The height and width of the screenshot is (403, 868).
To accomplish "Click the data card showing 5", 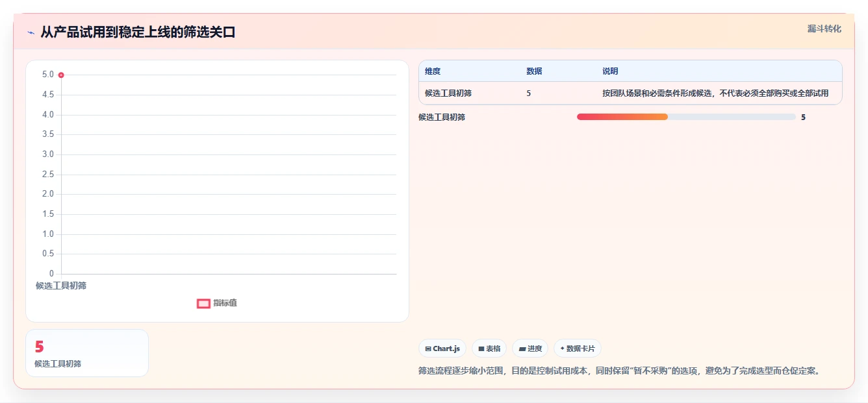I will click(87, 353).
